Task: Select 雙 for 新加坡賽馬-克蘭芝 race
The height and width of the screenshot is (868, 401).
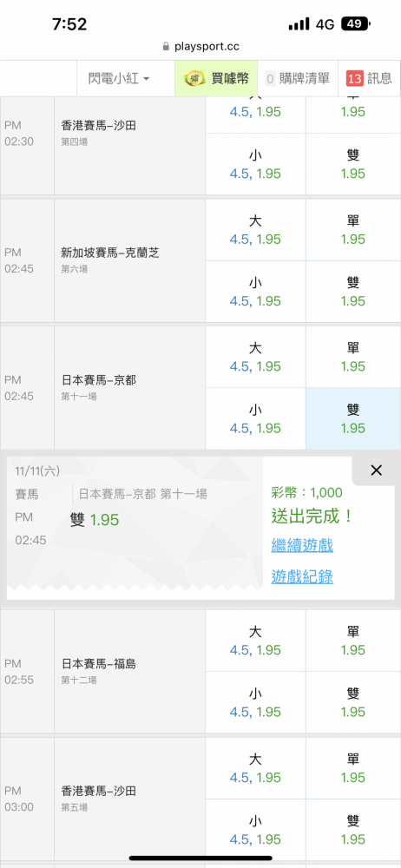Action: 353,292
